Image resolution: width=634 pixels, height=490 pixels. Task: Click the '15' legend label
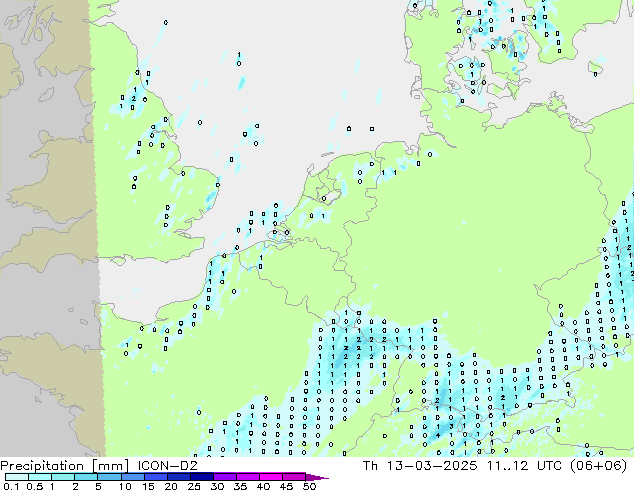tap(148, 486)
